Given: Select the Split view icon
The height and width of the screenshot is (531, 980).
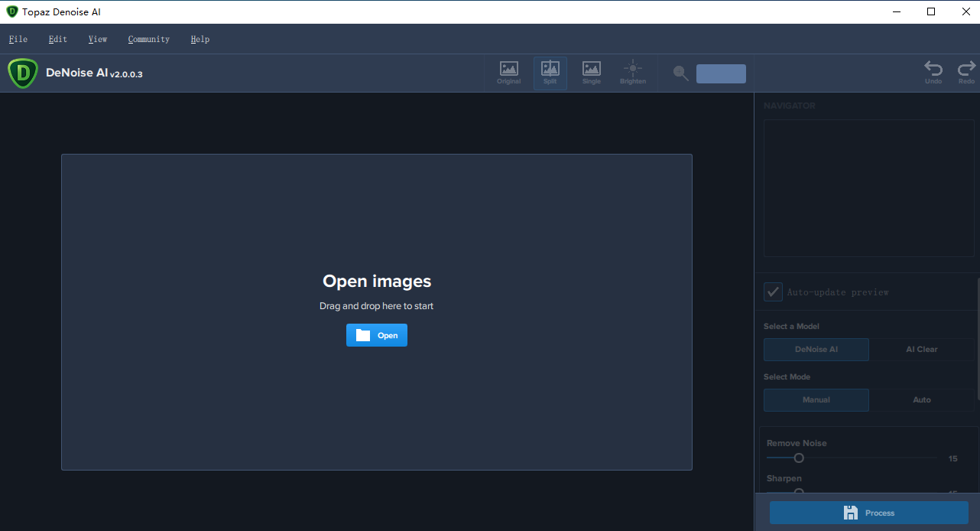Looking at the screenshot, I should click(x=550, y=73).
